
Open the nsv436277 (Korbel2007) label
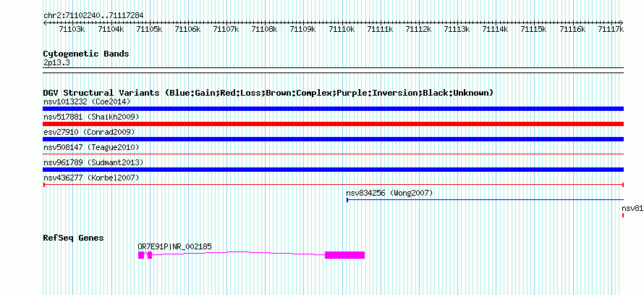[x=90, y=178]
